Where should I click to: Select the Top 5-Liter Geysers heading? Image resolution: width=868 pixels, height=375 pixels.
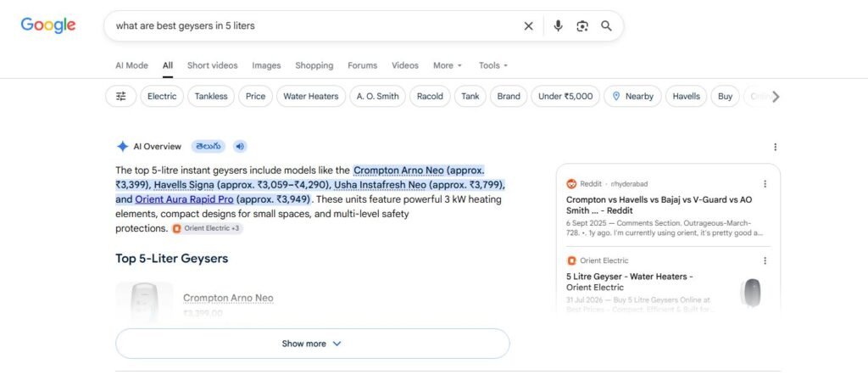pyautogui.click(x=171, y=258)
